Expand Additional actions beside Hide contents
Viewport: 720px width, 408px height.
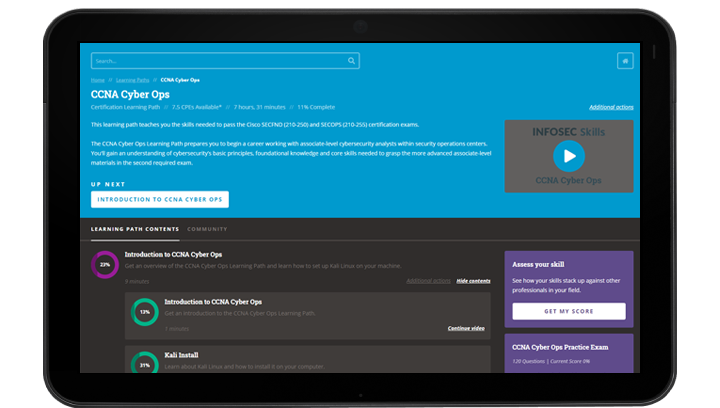pyautogui.click(x=428, y=281)
